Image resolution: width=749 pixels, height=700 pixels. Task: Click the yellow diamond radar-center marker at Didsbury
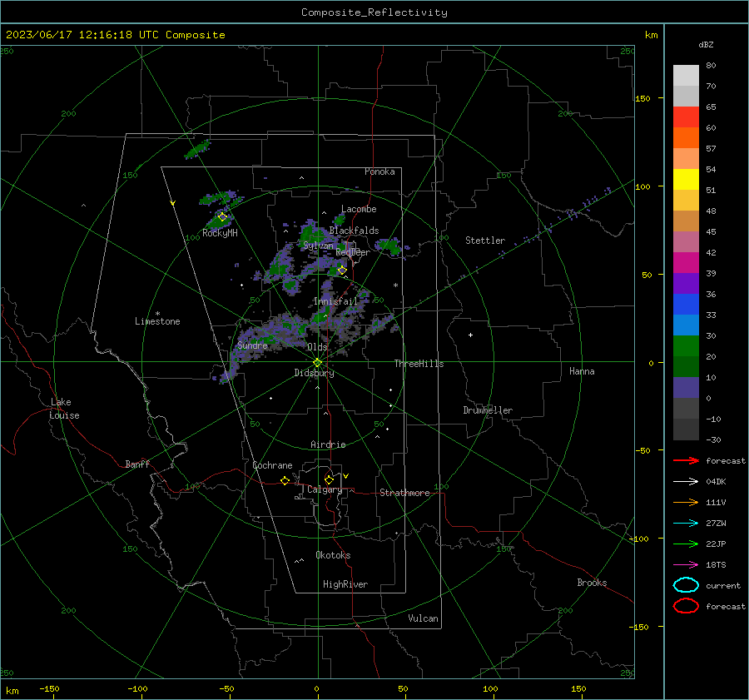(x=317, y=363)
